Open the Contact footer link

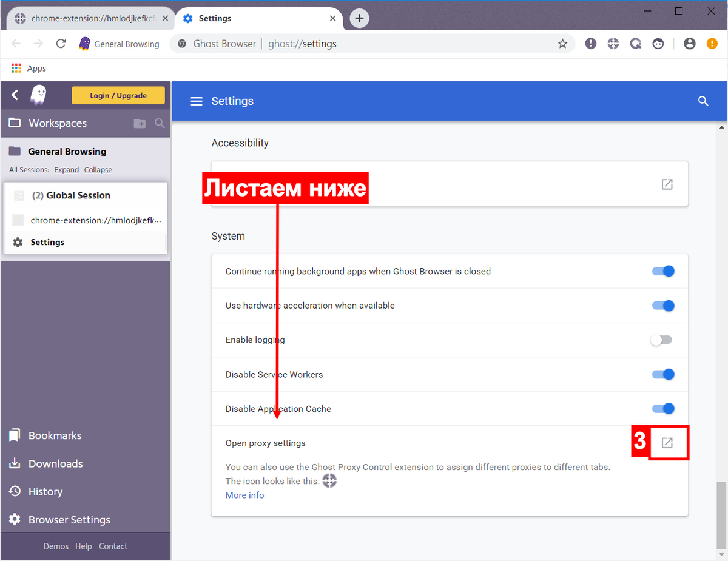coord(113,546)
